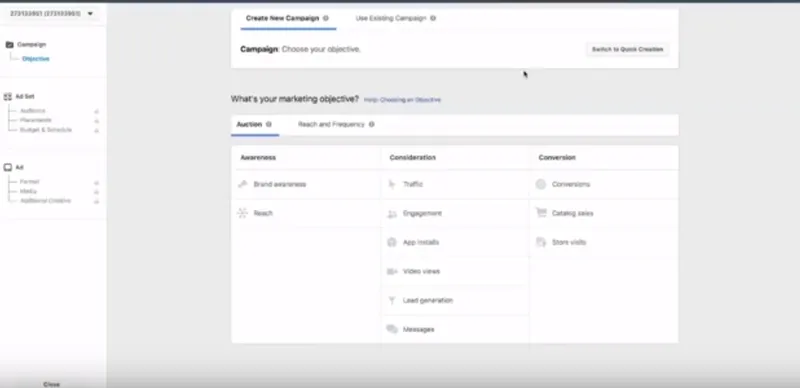Image resolution: width=800 pixels, height=388 pixels.
Task: Click info icon beside Reach and Frequency
Action: click(371, 124)
